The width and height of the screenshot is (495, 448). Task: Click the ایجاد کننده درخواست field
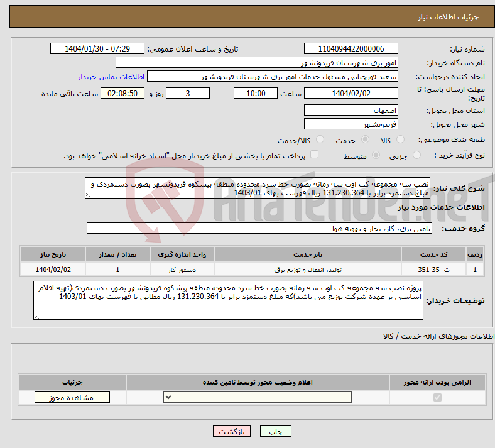pos(273,77)
